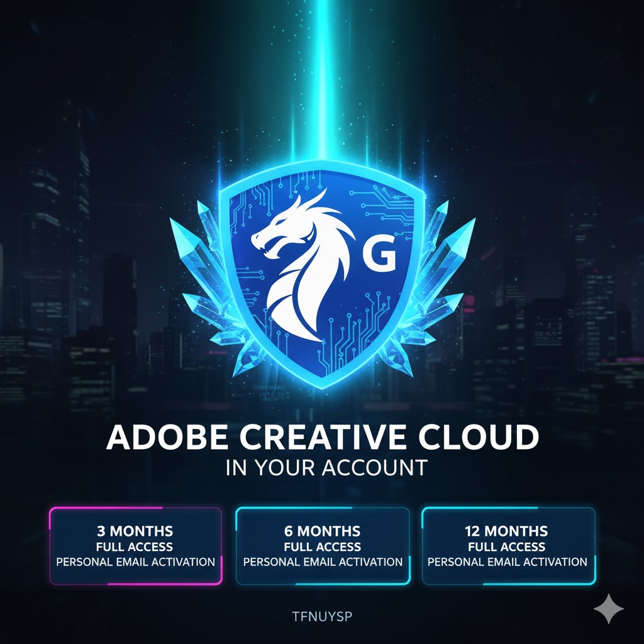Screen dimensions: 644x644
Task: Click Personal Email Activation in 12 Months card
Action: [508, 562]
